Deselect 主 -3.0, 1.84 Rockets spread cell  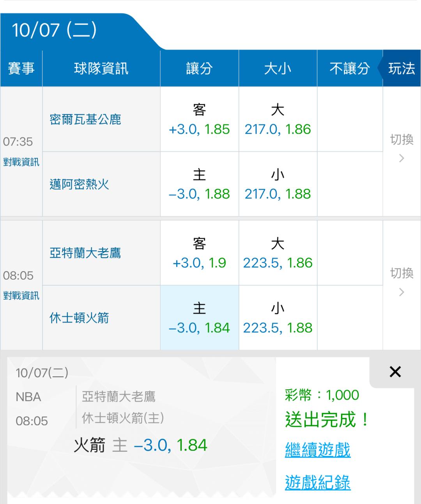point(199,318)
